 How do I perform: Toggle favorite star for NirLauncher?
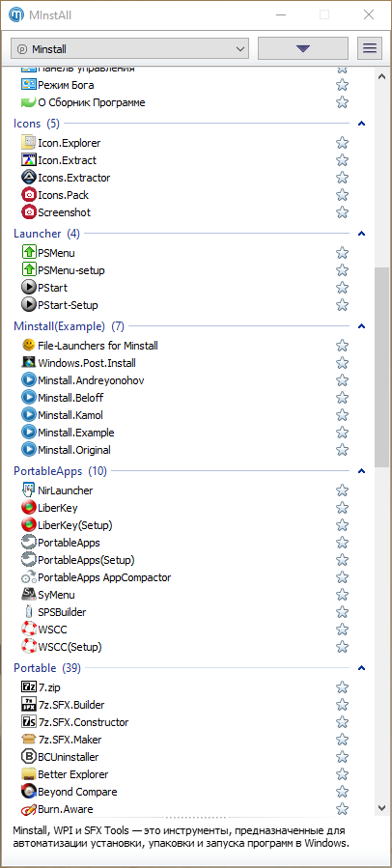click(x=342, y=490)
